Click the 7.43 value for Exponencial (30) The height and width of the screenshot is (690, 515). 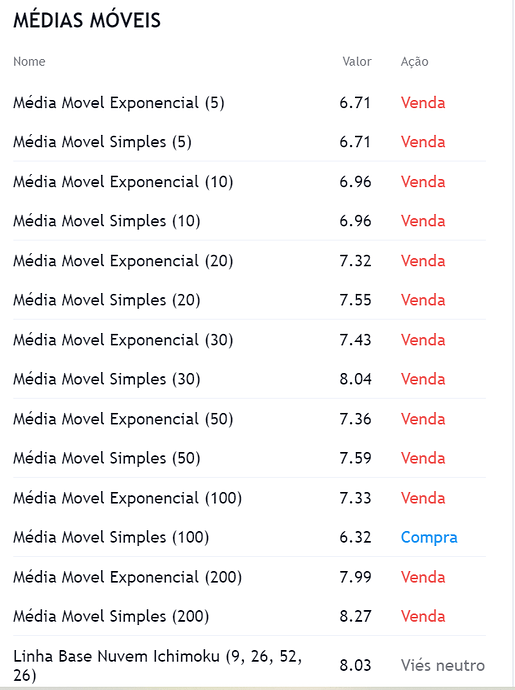355,340
